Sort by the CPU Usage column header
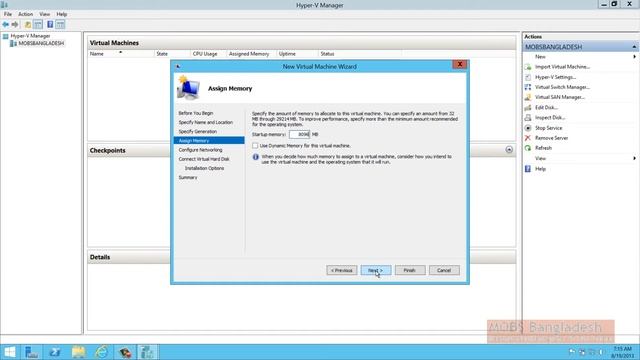Viewport: 640px width, 360px height. (208, 54)
